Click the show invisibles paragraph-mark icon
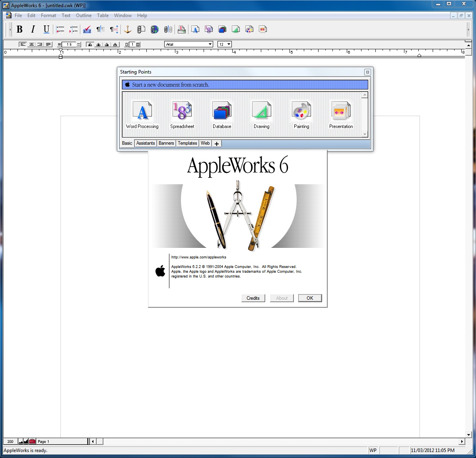 [100, 29]
